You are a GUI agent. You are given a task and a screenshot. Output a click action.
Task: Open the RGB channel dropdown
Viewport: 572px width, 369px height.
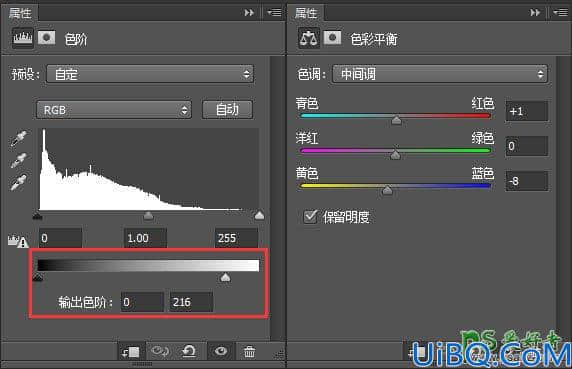coord(114,110)
